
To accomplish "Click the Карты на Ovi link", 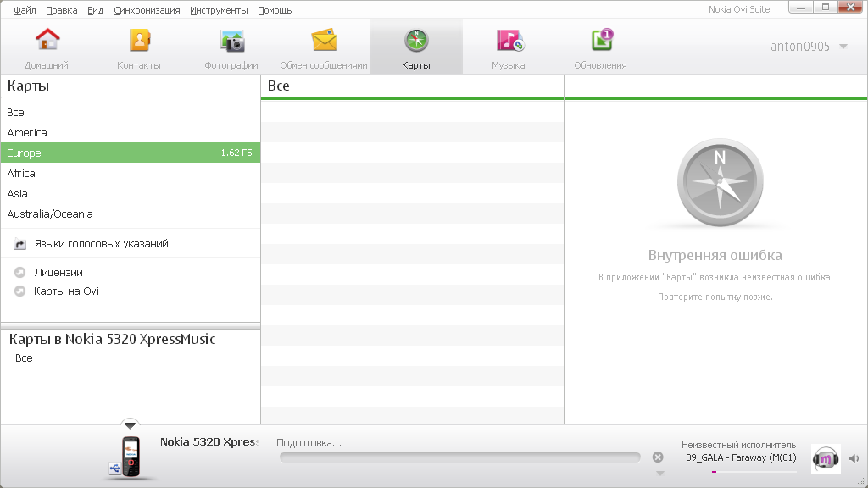I will click(x=66, y=291).
